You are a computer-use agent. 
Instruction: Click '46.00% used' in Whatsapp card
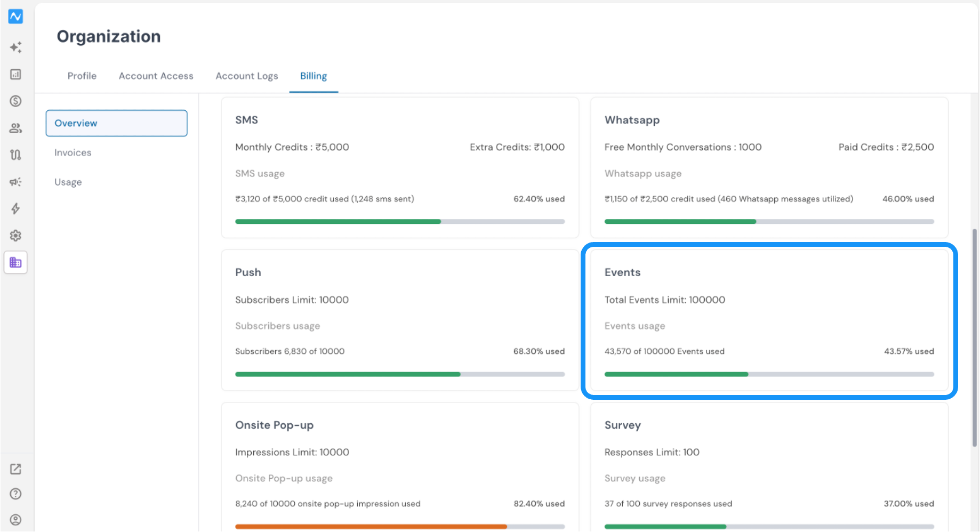pos(908,199)
